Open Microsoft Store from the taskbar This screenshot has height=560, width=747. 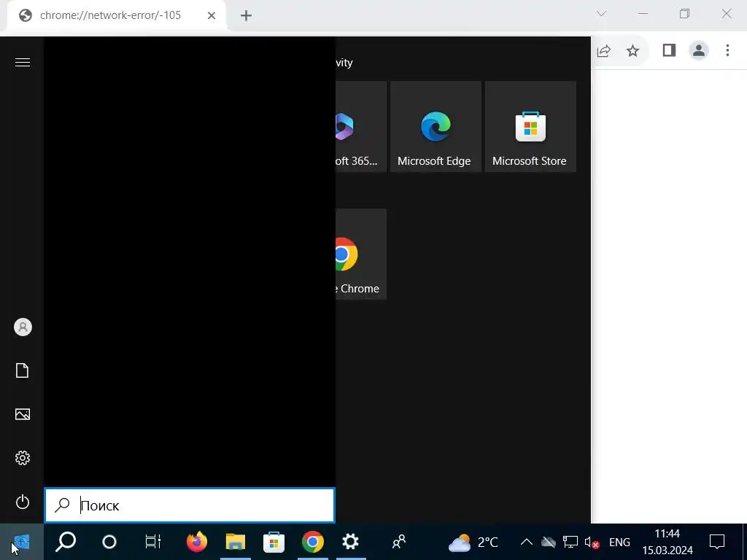(274, 542)
